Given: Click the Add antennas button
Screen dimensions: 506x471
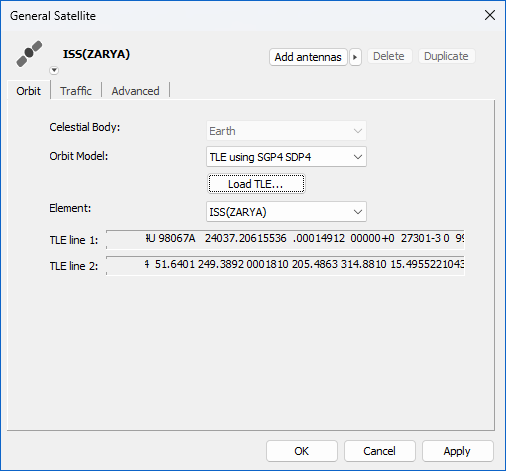Looking at the screenshot, I should (308, 57).
